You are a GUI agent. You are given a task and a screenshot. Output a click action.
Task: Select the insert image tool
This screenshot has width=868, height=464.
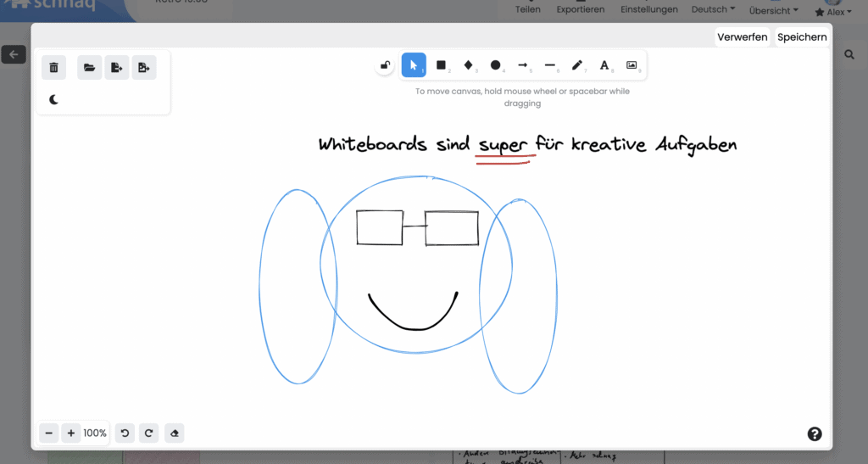click(x=632, y=65)
